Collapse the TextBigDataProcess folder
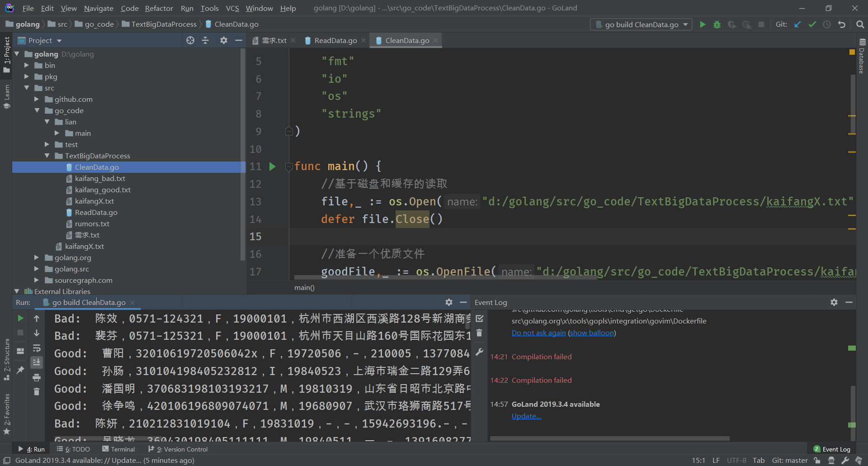Viewport: 868px width, 466px height. (47, 156)
